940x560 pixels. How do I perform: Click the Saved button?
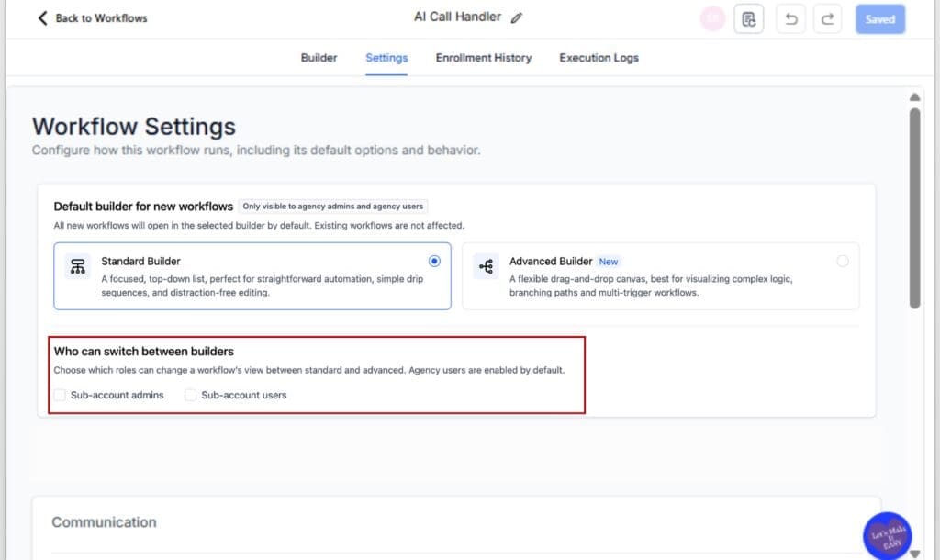point(879,18)
